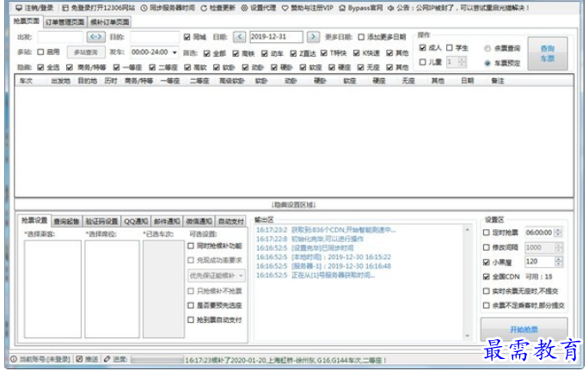Swap departure and destination stations arrow

click(x=96, y=37)
